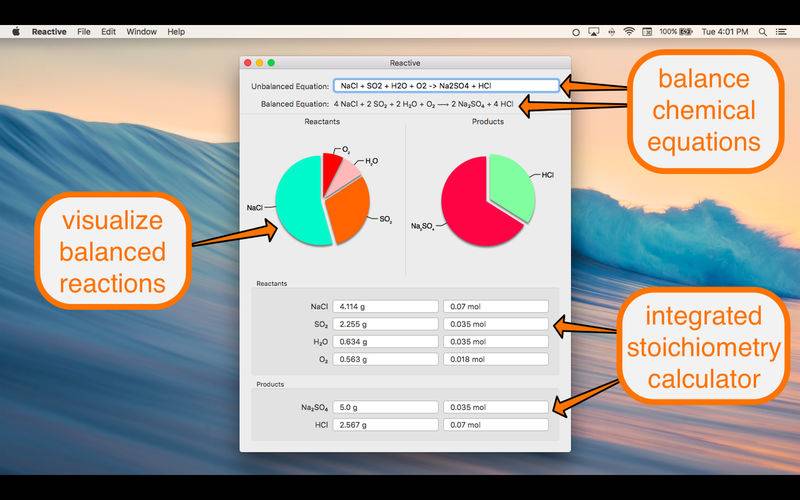Viewport: 800px width, 500px height.
Task: Click the AirPlay display icon
Action: point(593,32)
